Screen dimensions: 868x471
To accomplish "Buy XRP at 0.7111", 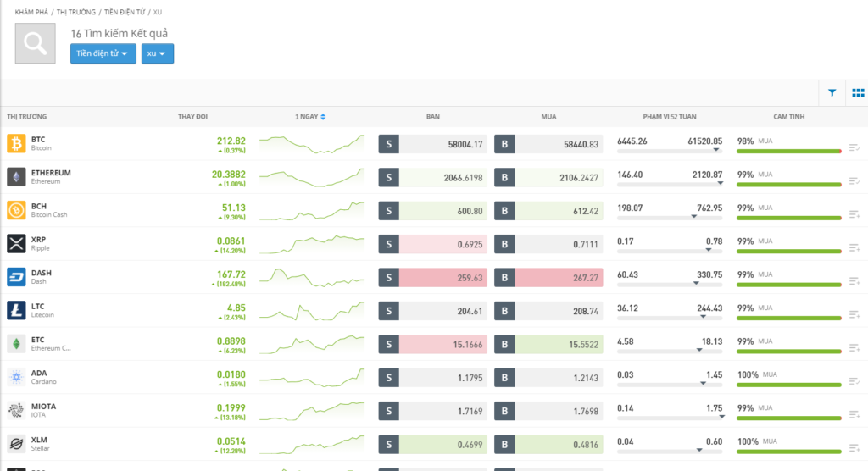I will 548,244.
